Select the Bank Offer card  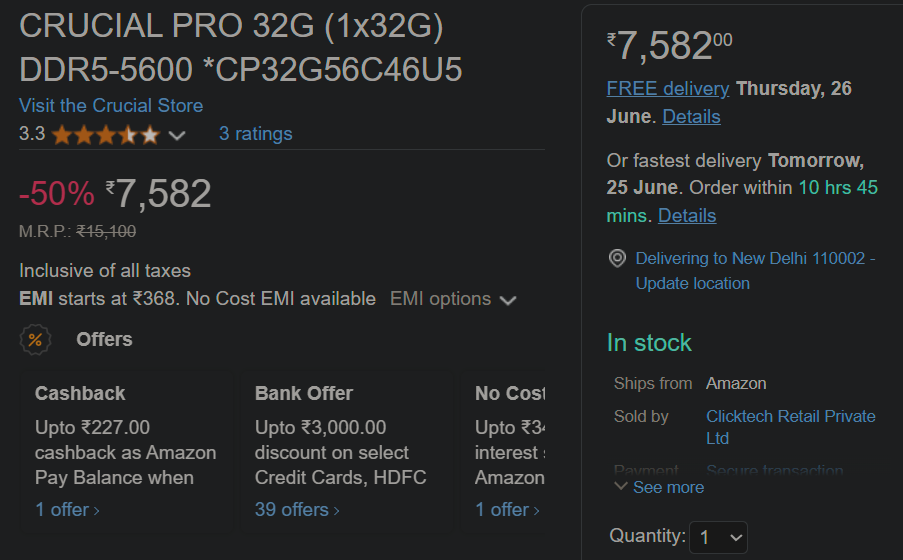pos(347,451)
